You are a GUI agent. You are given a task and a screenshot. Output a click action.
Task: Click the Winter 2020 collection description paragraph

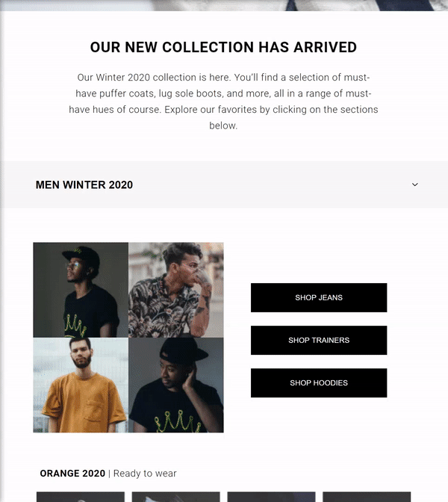223,102
